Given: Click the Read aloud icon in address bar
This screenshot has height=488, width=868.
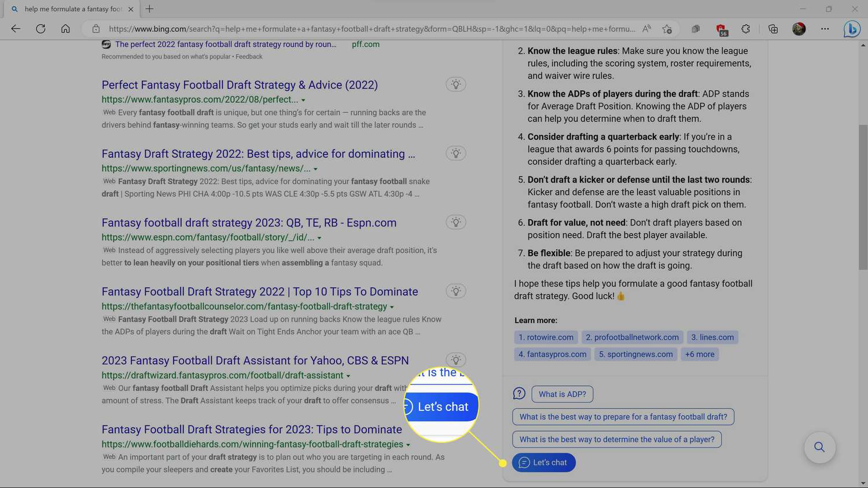Looking at the screenshot, I should point(647,29).
